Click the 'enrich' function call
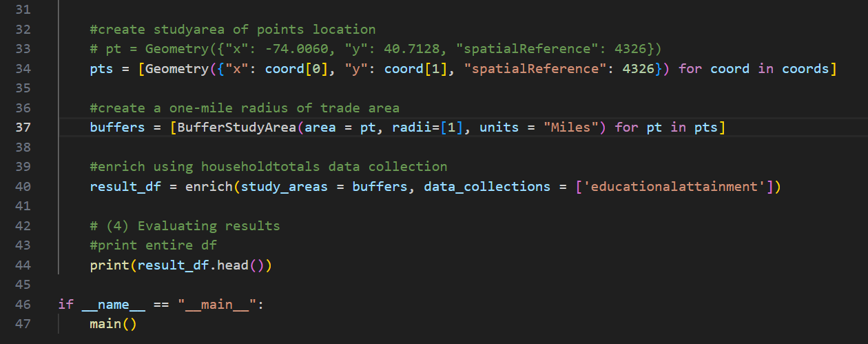Image resolution: width=868 pixels, height=344 pixels. click(209, 187)
